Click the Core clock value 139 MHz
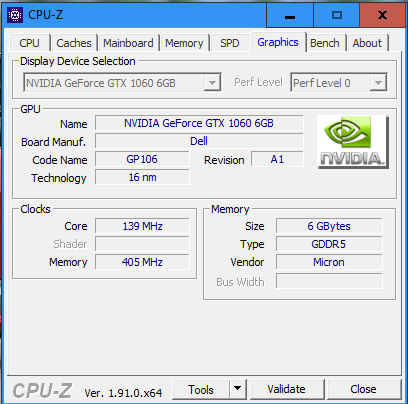The height and width of the screenshot is (404, 408). [142, 226]
